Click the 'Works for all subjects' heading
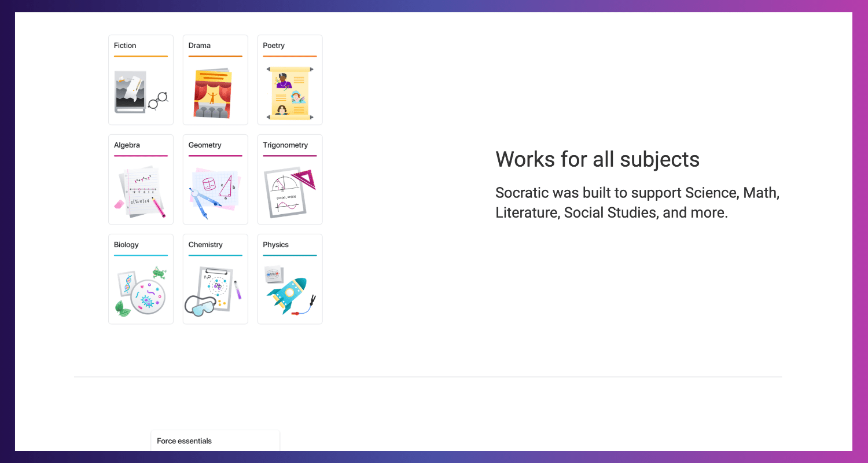This screenshot has height=463, width=868. coord(598,159)
